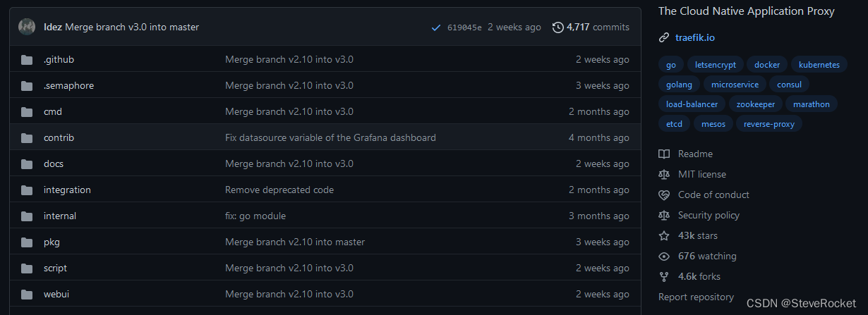Click the MIT license scale icon
This screenshot has height=315, width=868.
coord(663,174)
